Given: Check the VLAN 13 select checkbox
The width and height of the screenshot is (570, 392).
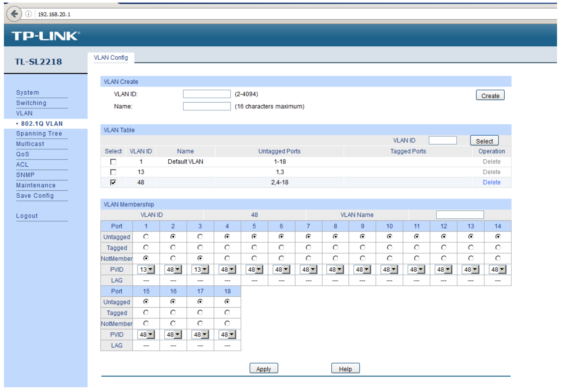Looking at the screenshot, I should (113, 172).
